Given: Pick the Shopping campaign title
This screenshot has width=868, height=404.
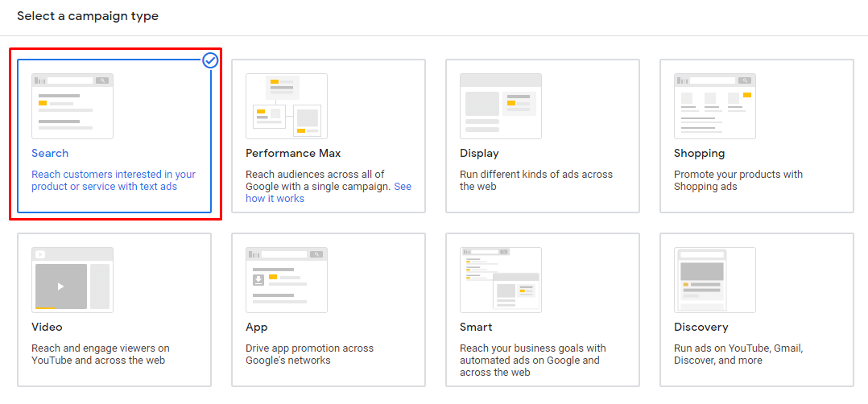Looking at the screenshot, I should (700, 153).
